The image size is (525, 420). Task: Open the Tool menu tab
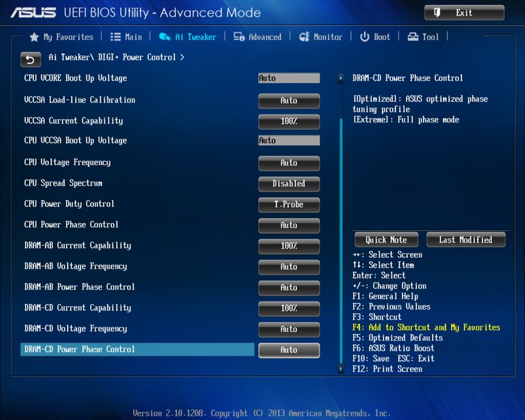[430, 36]
